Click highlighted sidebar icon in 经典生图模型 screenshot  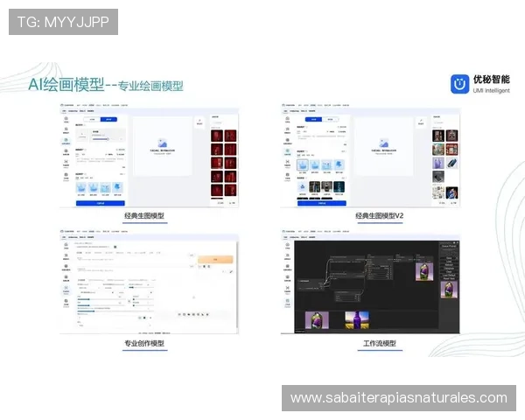[x=66, y=141]
